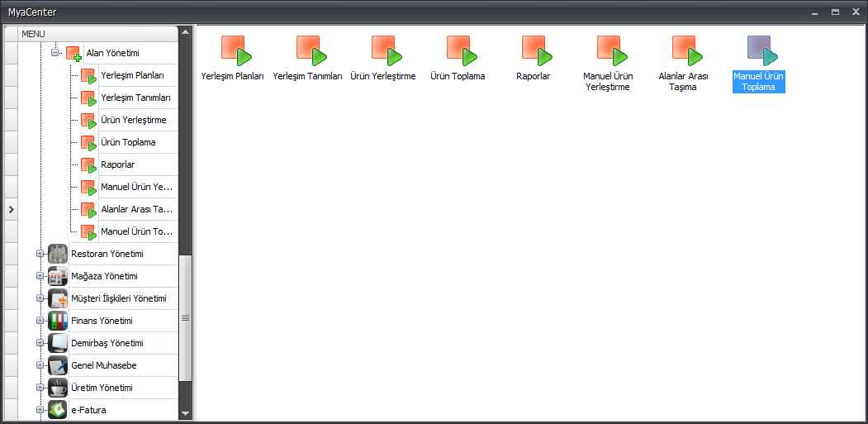The image size is (868, 424).
Task: Click the MENU column header
Action: (97, 33)
